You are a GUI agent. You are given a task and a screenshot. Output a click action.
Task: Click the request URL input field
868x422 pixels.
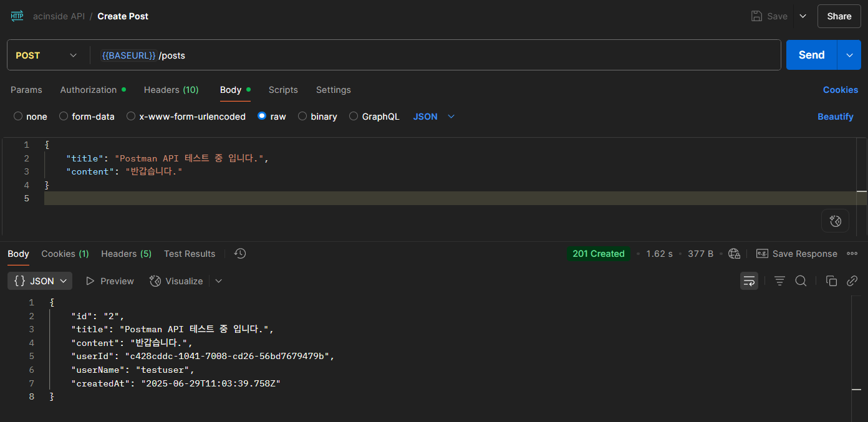click(436, 55)
